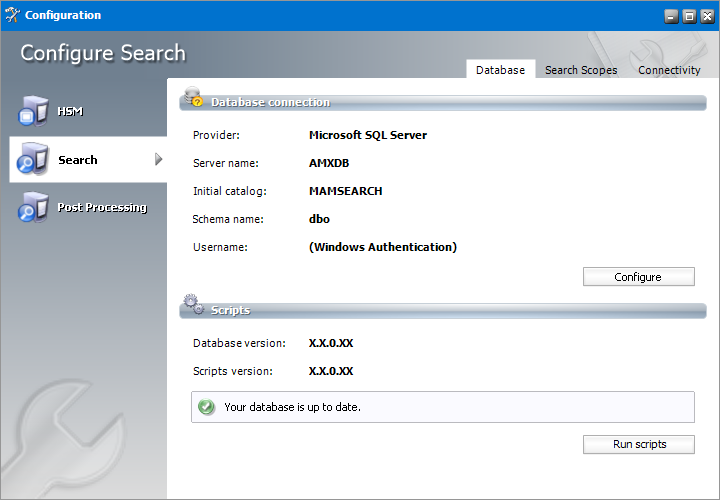720x500 pixels.
Task: Open Post Processing via its sidebar icon
Action: pyautogui.click(x=32, y=207)
